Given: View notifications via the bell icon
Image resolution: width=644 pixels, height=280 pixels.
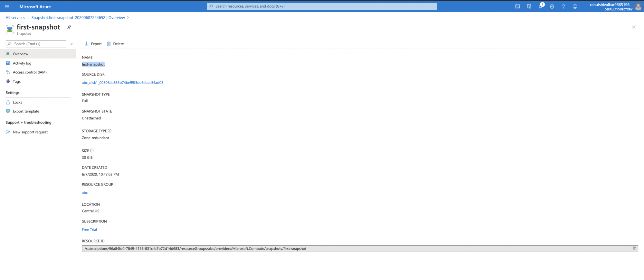Looking at the screenshot, I should click(x=541, y=6).
